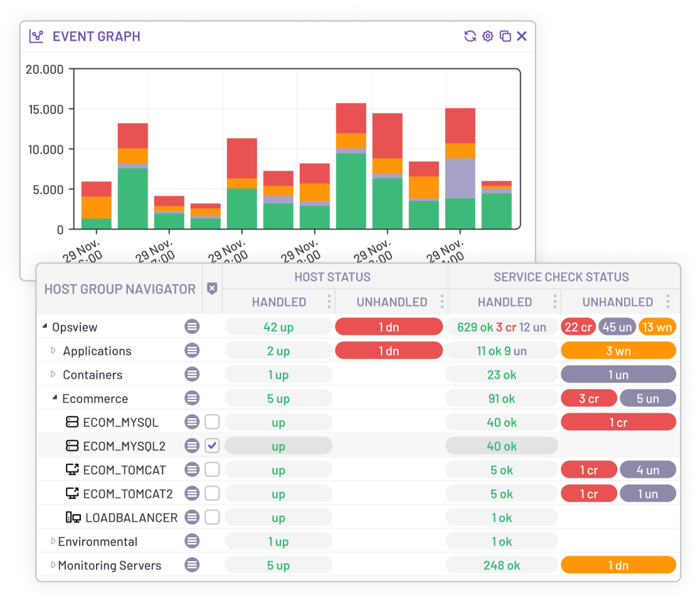This screenshot has height=602, width=700.
Task: Open Event Graph settings gear
Action: 487,36
